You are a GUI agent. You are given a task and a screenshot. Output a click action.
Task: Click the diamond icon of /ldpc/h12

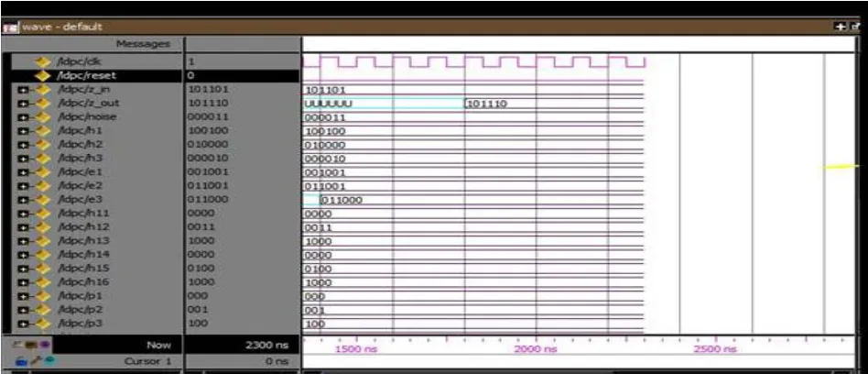[x=43, y=227]
